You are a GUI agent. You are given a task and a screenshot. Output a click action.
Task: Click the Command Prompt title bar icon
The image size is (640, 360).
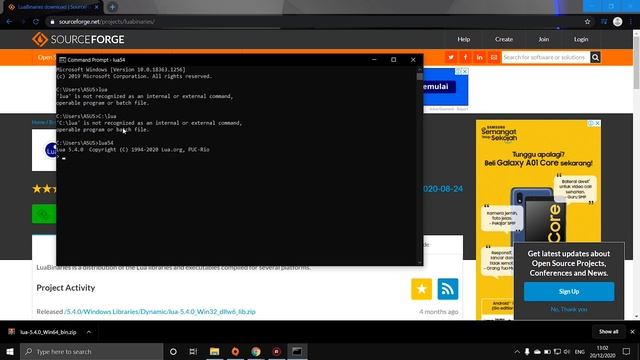click(x=62, y=60)
